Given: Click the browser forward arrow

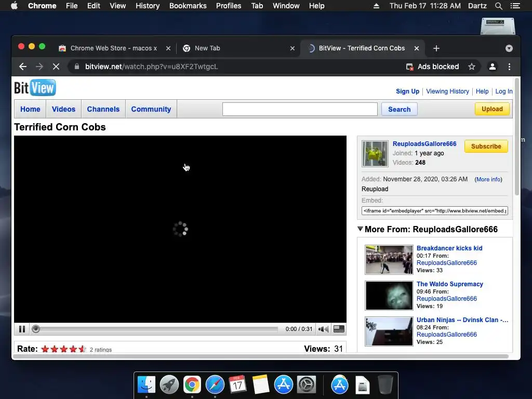Looking at the screenshot, I should point(39,66).
